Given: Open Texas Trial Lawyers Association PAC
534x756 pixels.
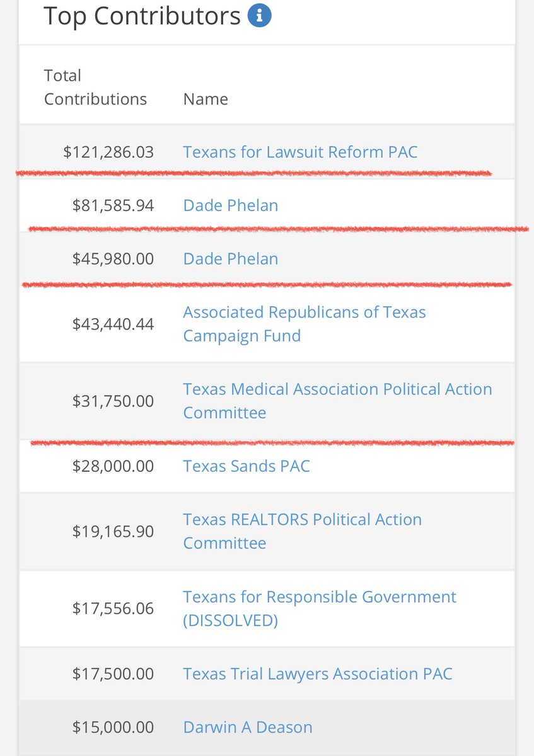Looking at the screenshot, I should pyautogui.click(x=318, y=673).
